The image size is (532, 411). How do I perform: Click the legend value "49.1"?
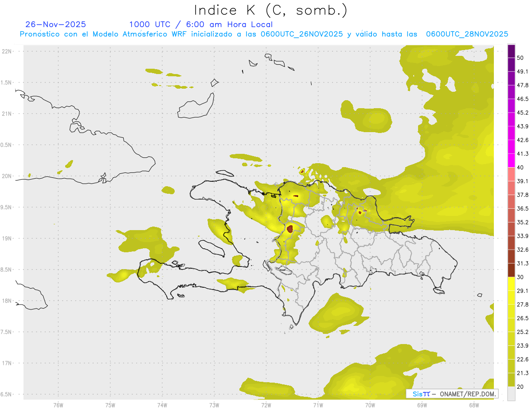522,72
